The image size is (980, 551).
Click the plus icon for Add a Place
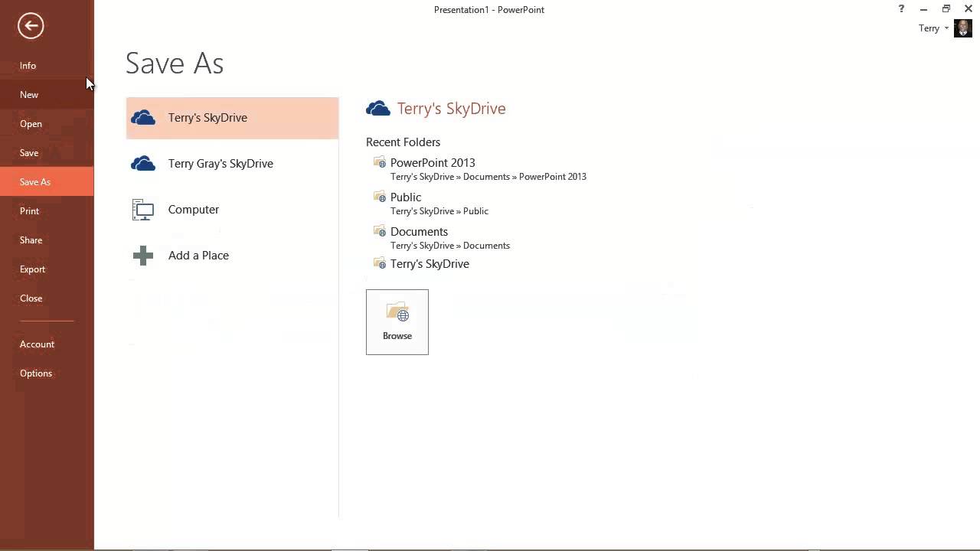pyautogui.click(x=143, y=256)
